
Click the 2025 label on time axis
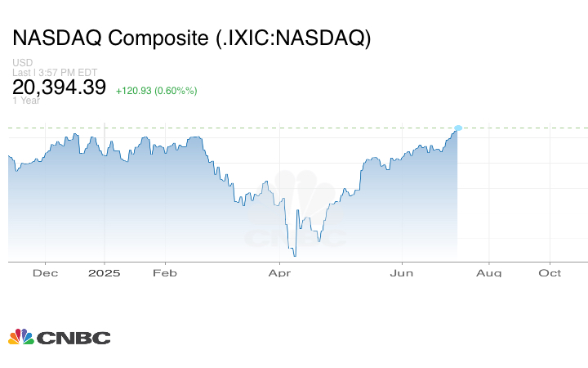coord(105,273)
